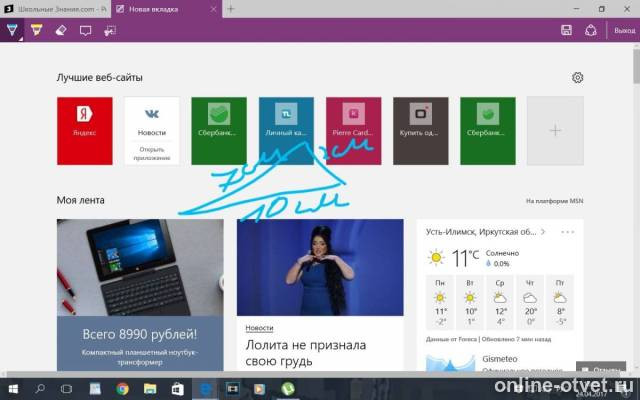Click the Всего 8990 рублей! ad text
Screen dimensions: 640x400
point(140,334)
